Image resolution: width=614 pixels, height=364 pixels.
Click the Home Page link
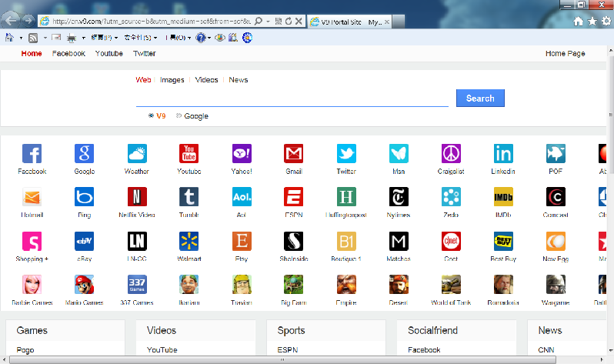(x=565, y=54)
